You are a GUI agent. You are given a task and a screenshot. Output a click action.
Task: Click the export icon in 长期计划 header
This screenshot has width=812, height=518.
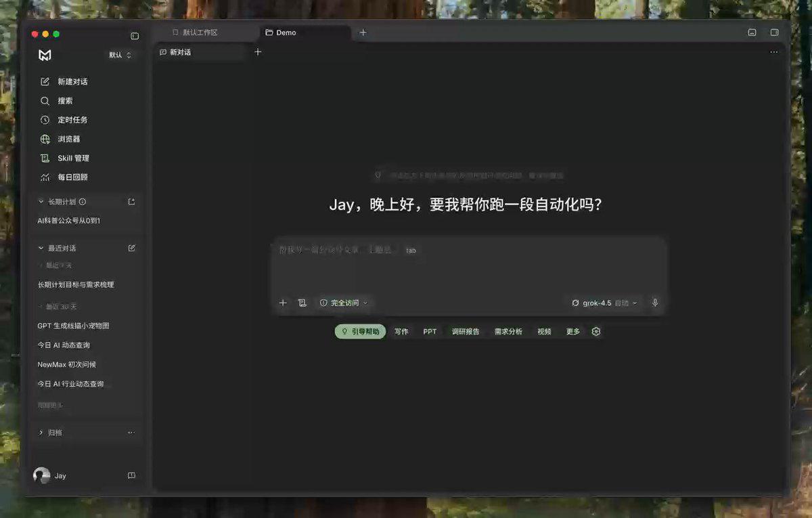click(131, 202)
